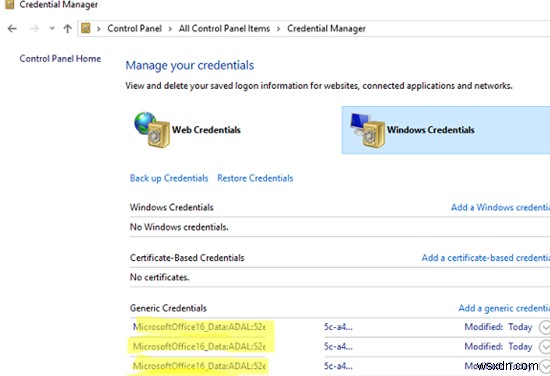Screen dimensions: 550x376
Task: Click the Credential Manager breadcrumb
Action: click(x=326, y=28)
